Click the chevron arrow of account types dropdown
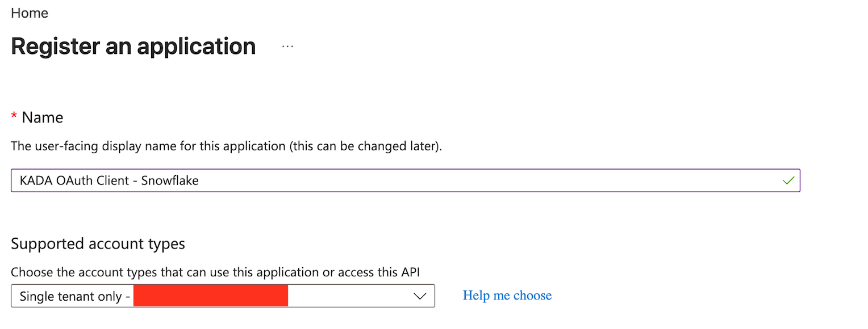 pyautogui.click(x=420, y=296)
